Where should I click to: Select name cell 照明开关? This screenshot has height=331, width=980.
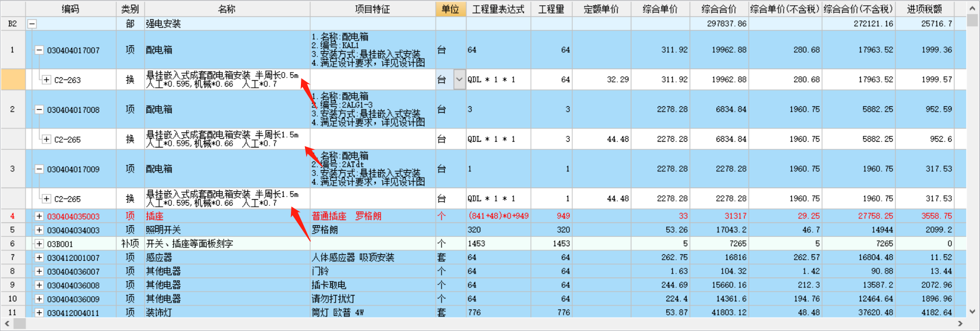[227, 230]
